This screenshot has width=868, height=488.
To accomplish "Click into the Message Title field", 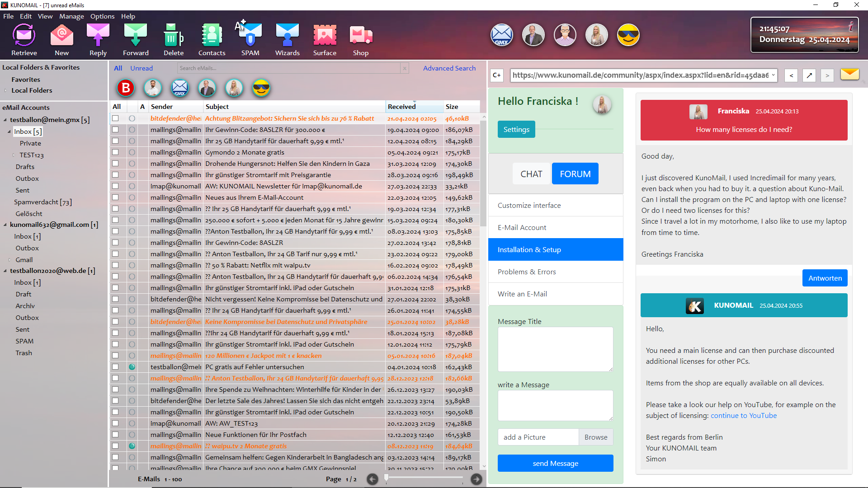I will 555,349.
